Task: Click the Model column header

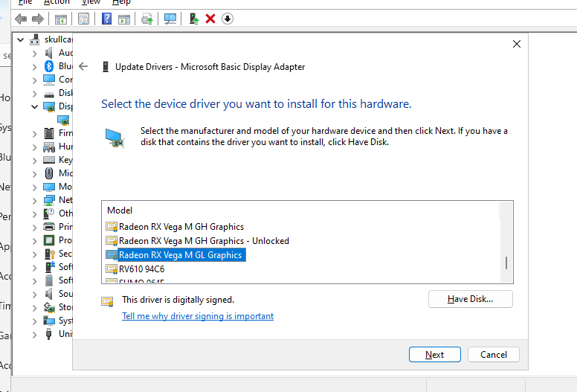Action: tap(120, 211)
